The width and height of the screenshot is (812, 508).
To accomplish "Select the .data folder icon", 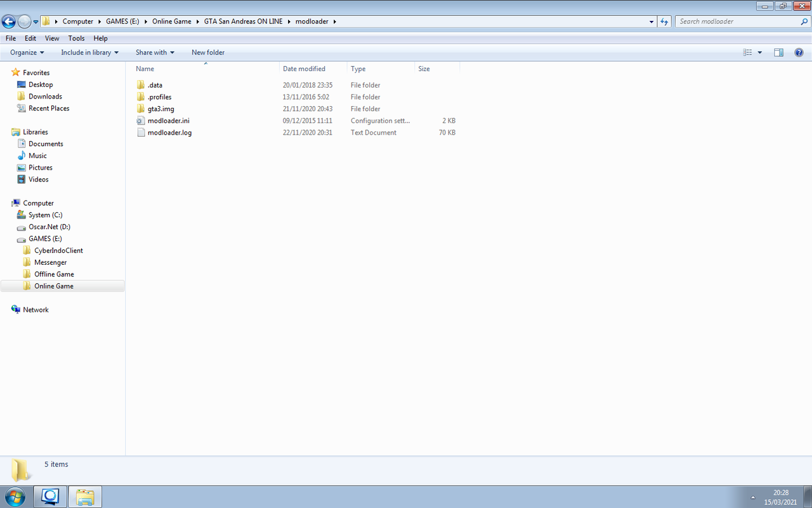I will (141, 85).
